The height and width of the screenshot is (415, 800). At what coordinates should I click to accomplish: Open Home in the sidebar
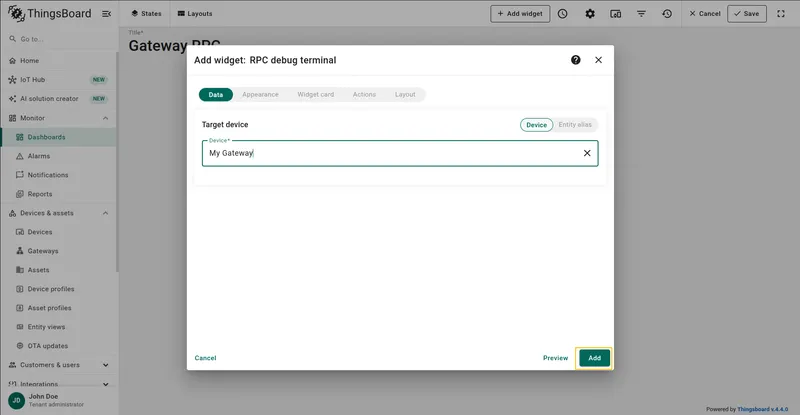tap(59, 61)
